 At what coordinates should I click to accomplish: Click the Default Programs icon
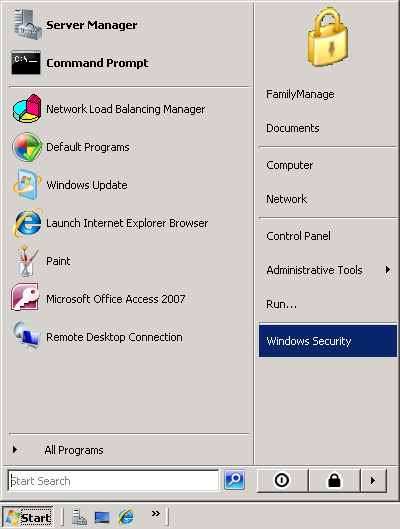(27, 147)
